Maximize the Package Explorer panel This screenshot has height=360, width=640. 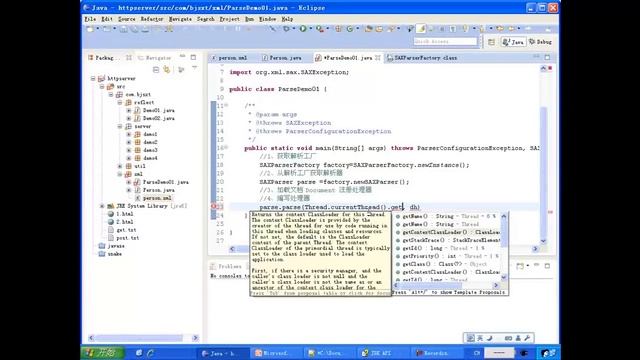[193, 57]
